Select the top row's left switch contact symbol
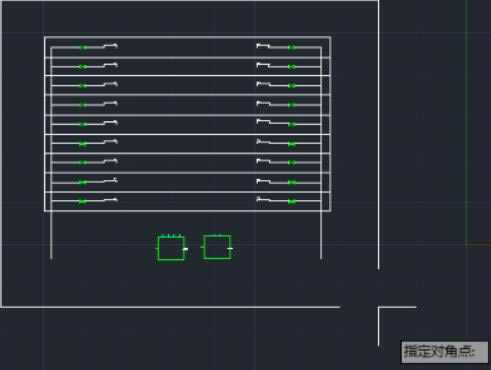This screenshot has height=370, width=491. (x=111, y=46)
